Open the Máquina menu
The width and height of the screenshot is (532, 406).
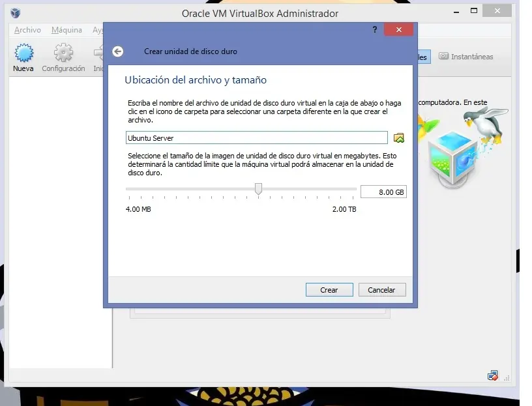tap(67, 30)
